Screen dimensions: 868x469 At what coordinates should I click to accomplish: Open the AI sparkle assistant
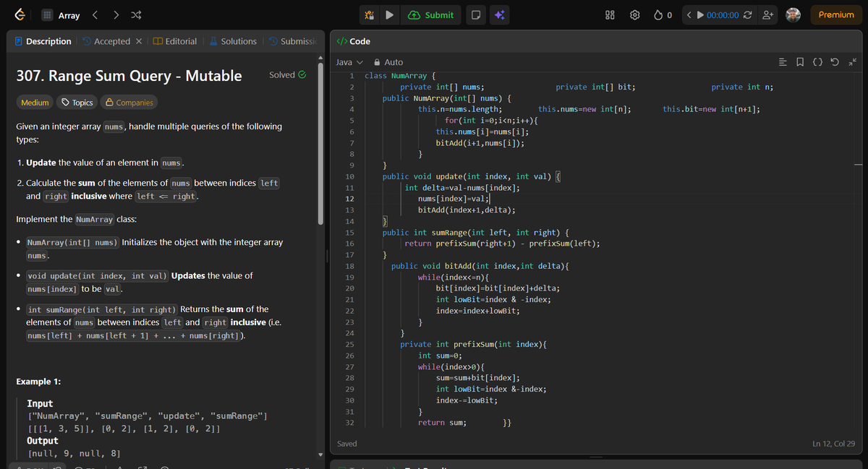pyautogui.click(x=499, y=15)
